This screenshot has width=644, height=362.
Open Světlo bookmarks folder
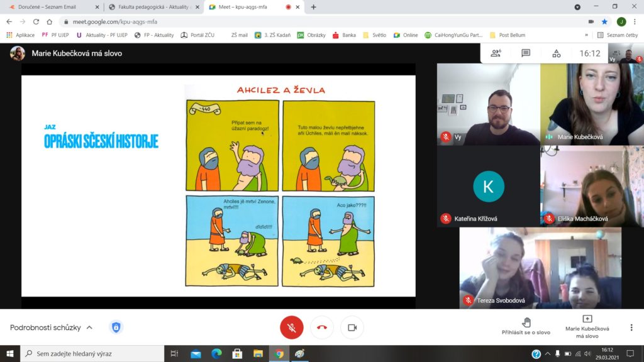tap(375, 35)
